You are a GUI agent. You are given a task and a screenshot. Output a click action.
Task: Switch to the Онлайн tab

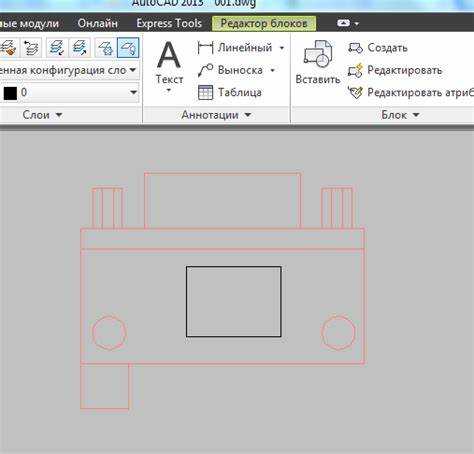(97, 23)
